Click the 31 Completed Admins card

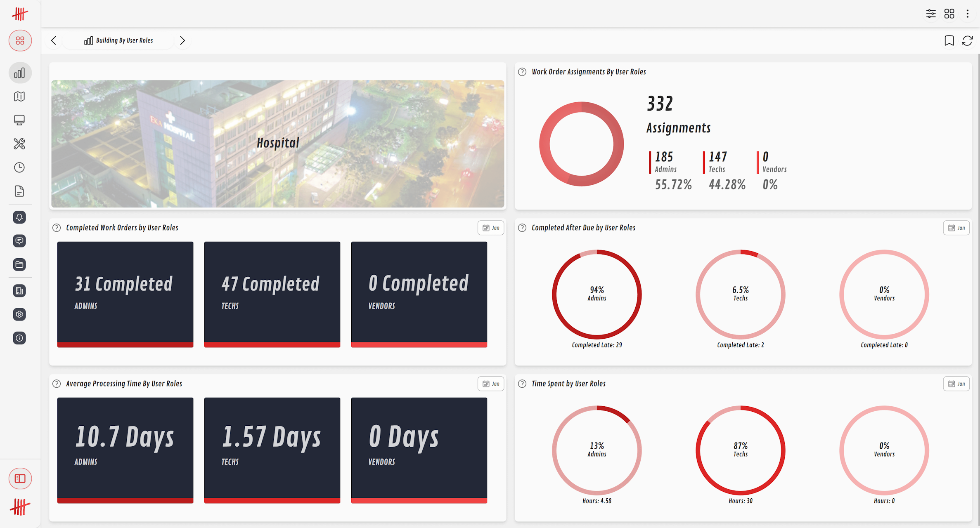[125, 294]
